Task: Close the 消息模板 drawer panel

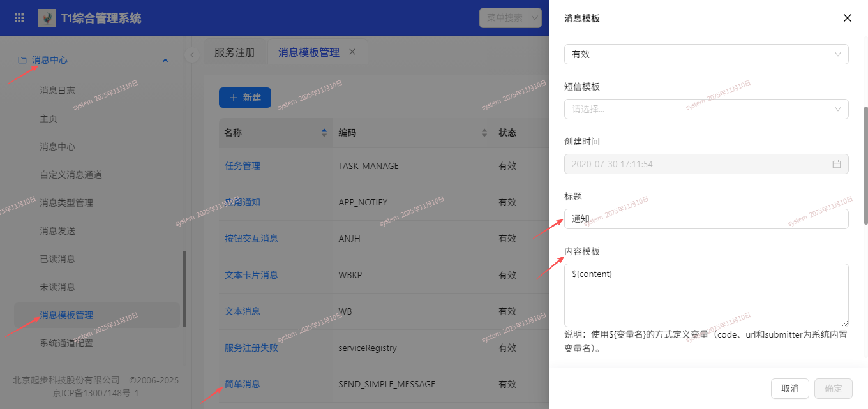Action: 848,18
